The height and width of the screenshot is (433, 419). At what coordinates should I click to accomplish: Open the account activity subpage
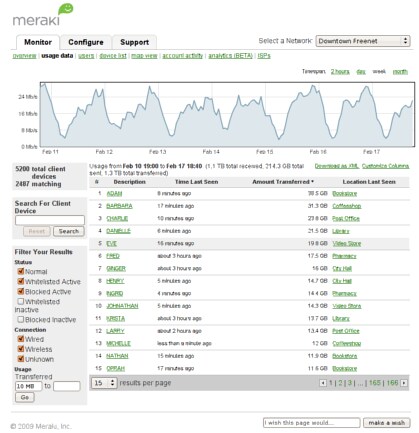tap(182, 56)
